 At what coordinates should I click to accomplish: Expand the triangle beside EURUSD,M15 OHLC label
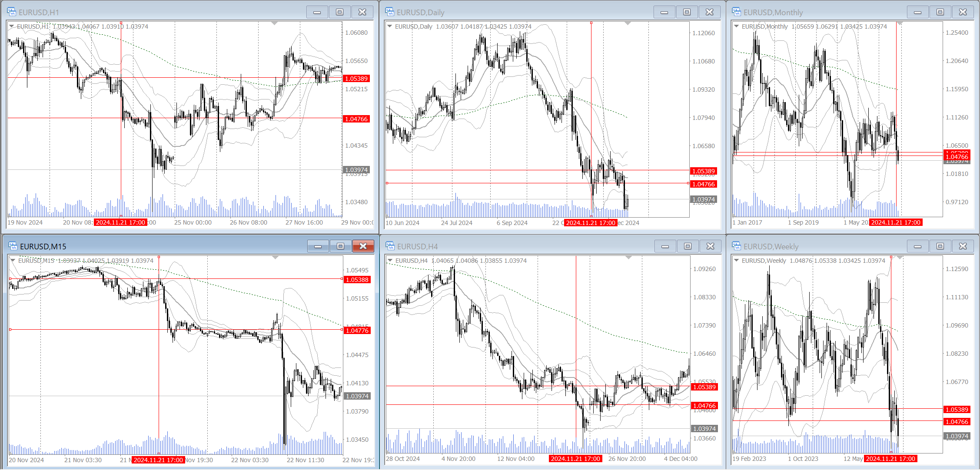[x=13, y=261]
